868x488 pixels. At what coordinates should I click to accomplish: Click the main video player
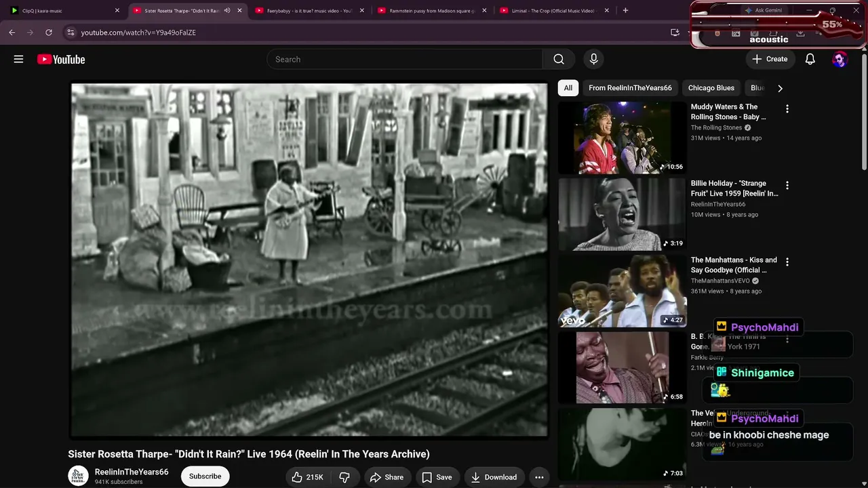point(309,260)
